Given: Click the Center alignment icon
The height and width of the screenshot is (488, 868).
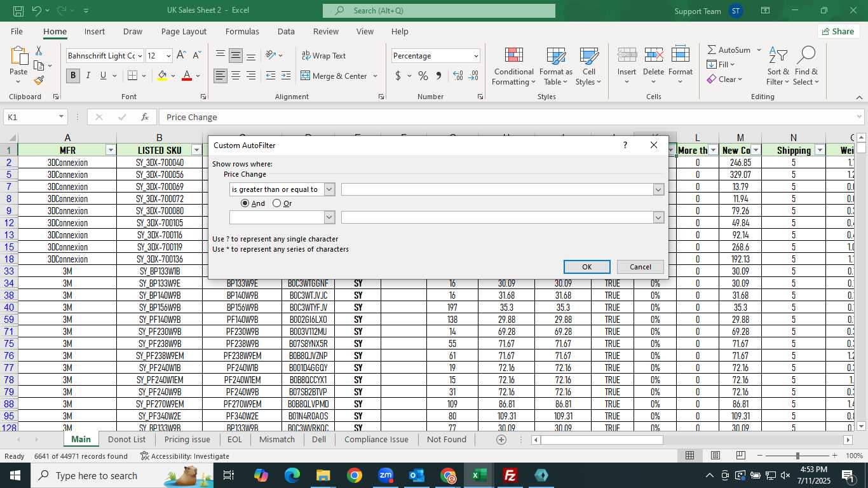Looking at the screenshot, I should pos(236,76).
